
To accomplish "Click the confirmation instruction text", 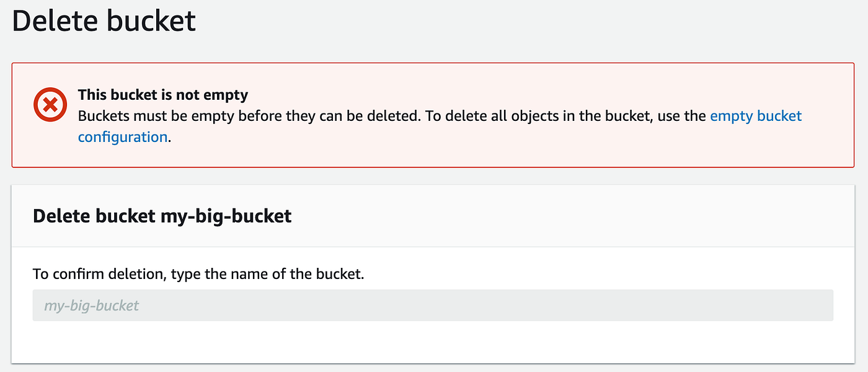I will click(x=197, y=273).
